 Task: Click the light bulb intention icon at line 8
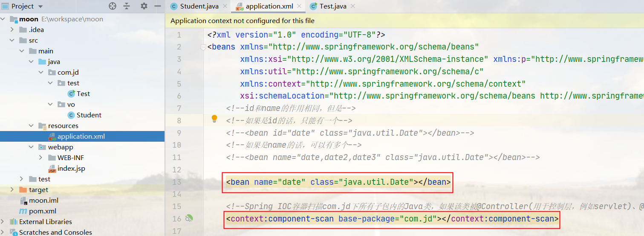(214, 119)
